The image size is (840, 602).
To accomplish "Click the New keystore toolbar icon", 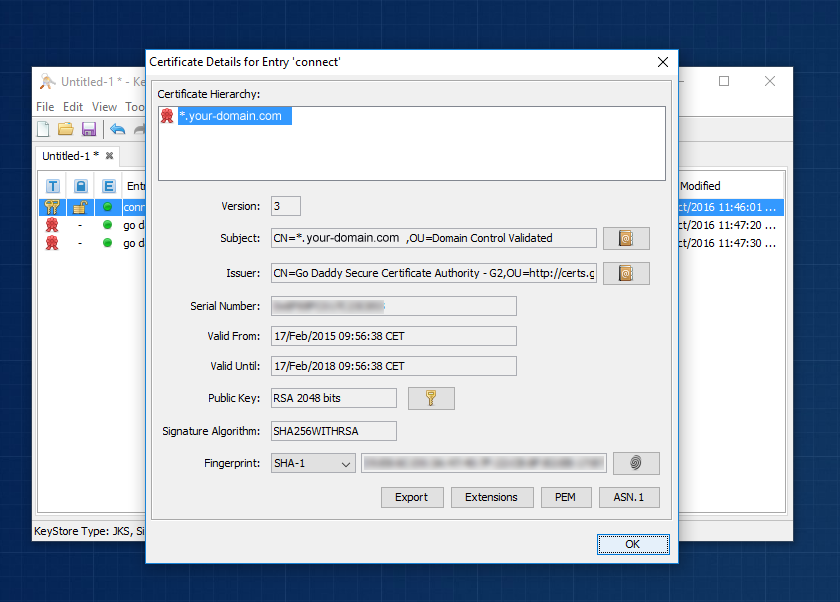I will coord(42,129).
